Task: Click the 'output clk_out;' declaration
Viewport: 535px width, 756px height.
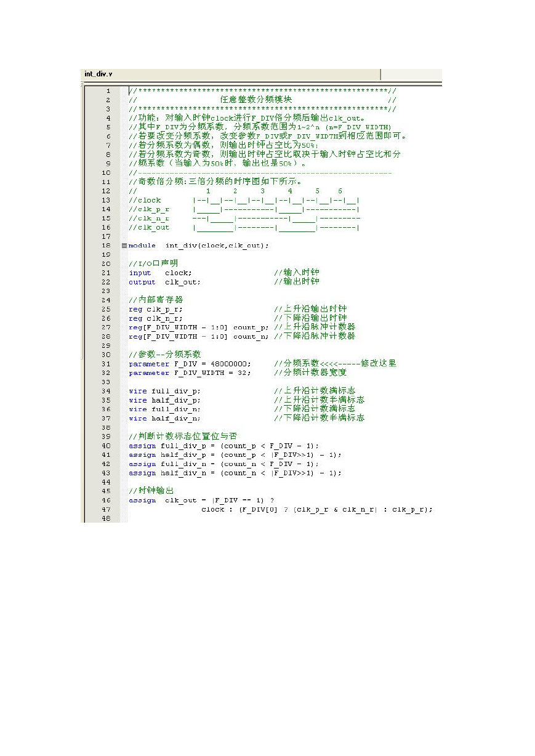Action: click(x=164, y=282)
